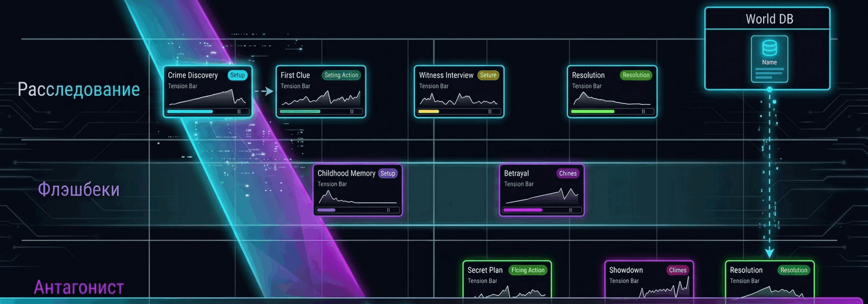Click the World DB panel title

(x=769, y=19)
